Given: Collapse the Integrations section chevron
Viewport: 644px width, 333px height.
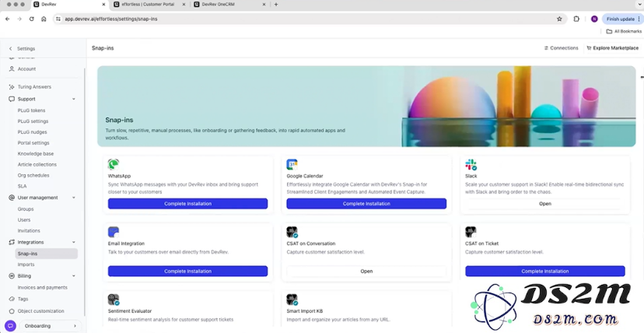Looking at the screenshot, I should (74, 242).
